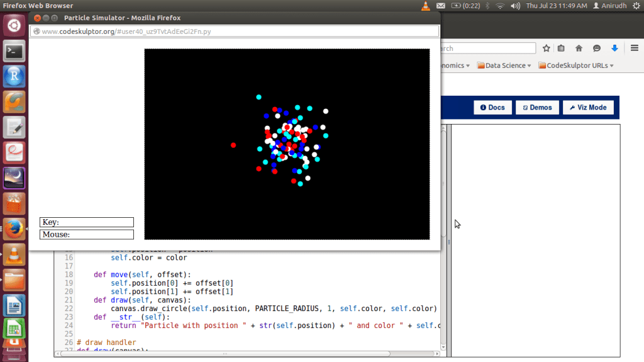The height and width of the screenshot is (362, 644).
Task: Click code line 23 'def __str__(self):'
Action: point(131,317)
